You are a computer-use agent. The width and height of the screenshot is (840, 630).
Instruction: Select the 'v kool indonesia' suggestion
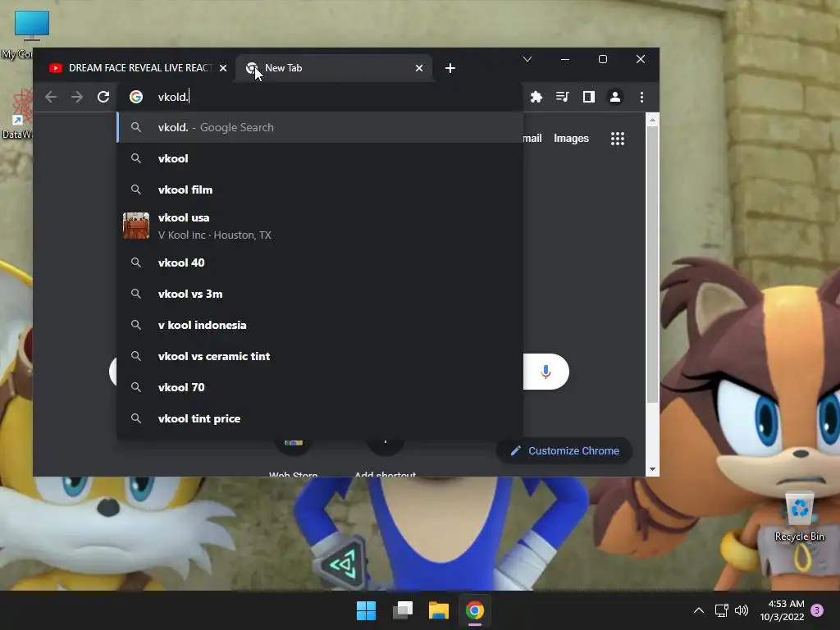320,325
